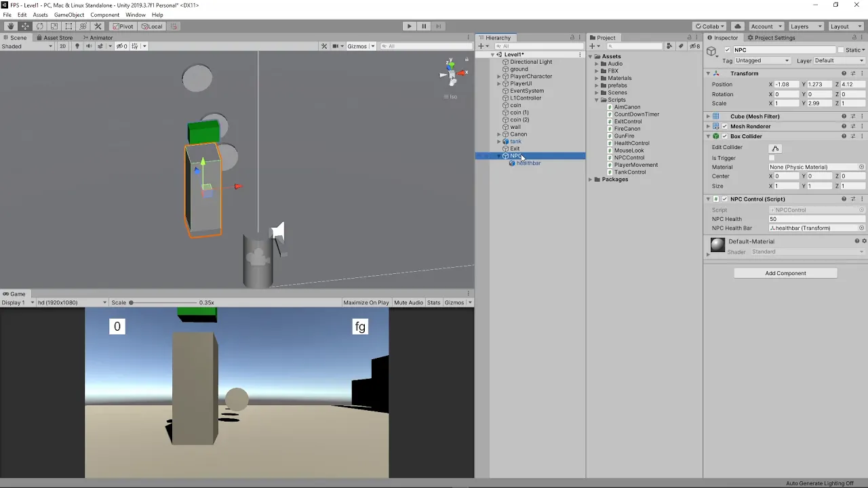Switch to the Animator tab
The image size is (868, 488).
(x=97, y=38)
